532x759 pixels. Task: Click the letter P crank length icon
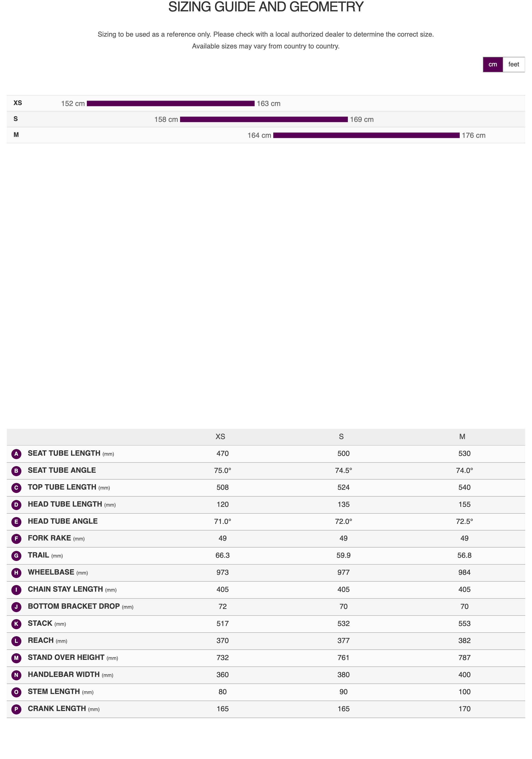click(x=16, y=709)
